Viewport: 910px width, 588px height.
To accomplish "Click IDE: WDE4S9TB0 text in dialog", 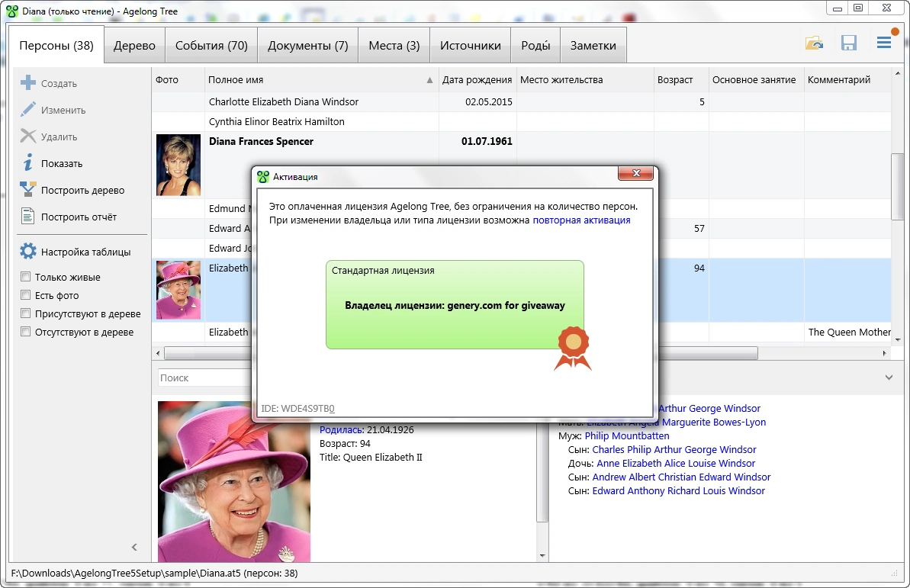I will pos(297,409).
